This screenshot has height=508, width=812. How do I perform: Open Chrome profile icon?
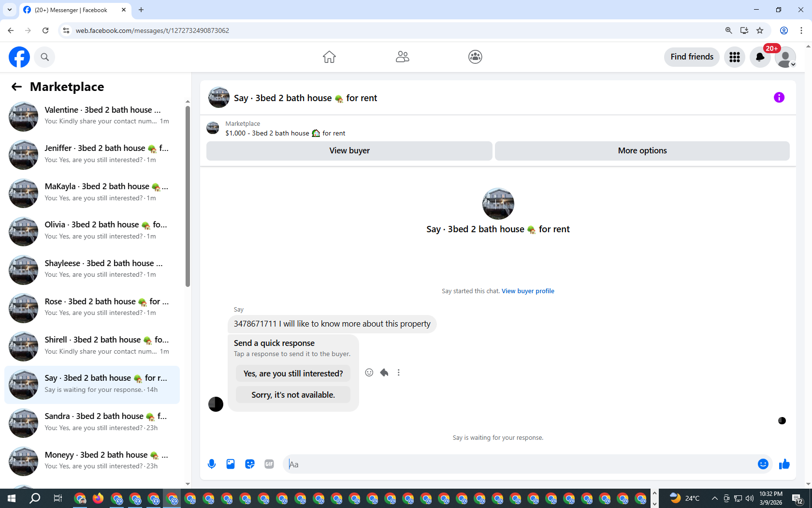point(784,30)
